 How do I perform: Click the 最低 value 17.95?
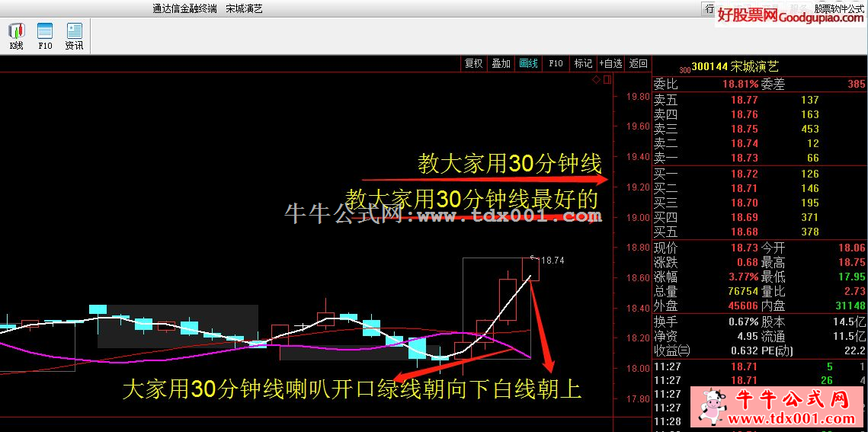[x=852, y=277]
